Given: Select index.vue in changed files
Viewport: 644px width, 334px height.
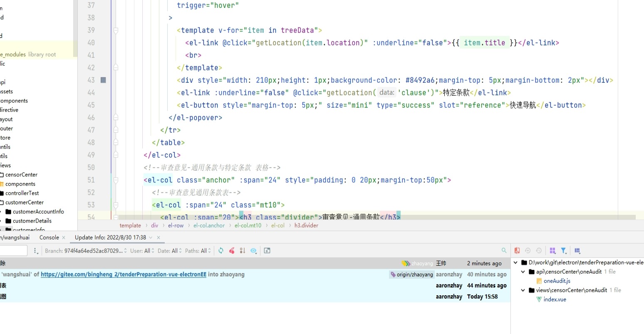Looking at the screenshot, I should [555, 299].
